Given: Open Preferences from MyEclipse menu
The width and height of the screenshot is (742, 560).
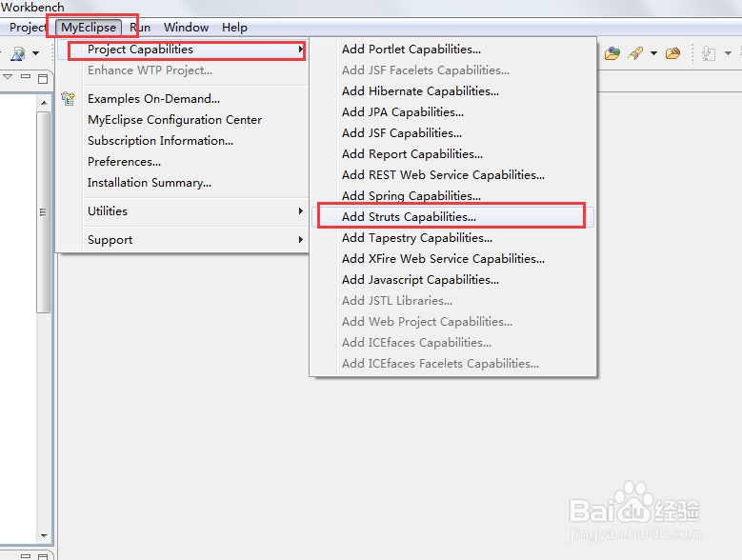Looking at the screenshot, I should (x=184, y=161).
